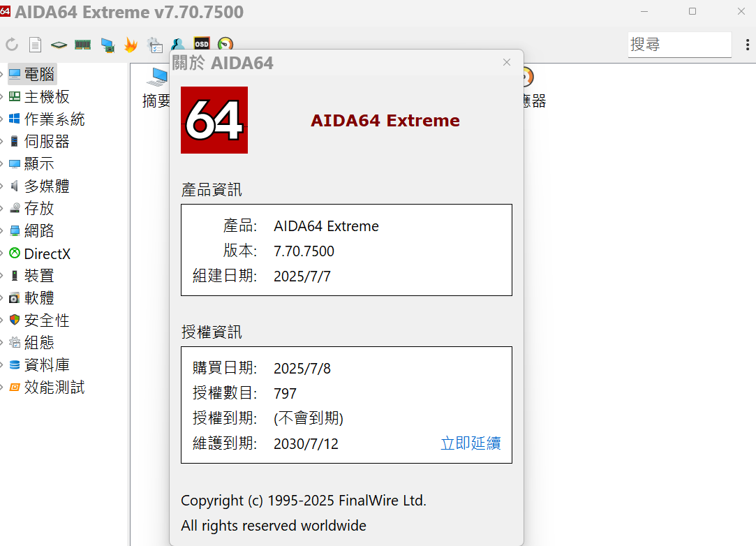Select 網路 in the sidebar tree
The image size is (756, 546).
(x=32, y=230)
